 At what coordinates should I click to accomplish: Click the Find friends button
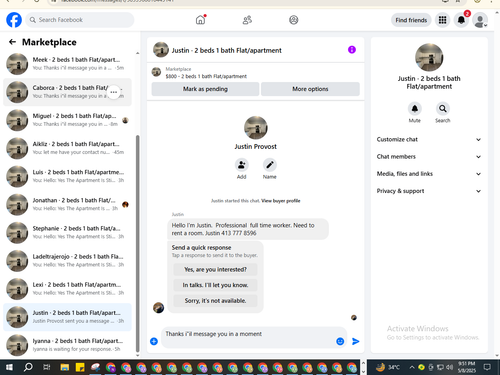tap(411, 20)
